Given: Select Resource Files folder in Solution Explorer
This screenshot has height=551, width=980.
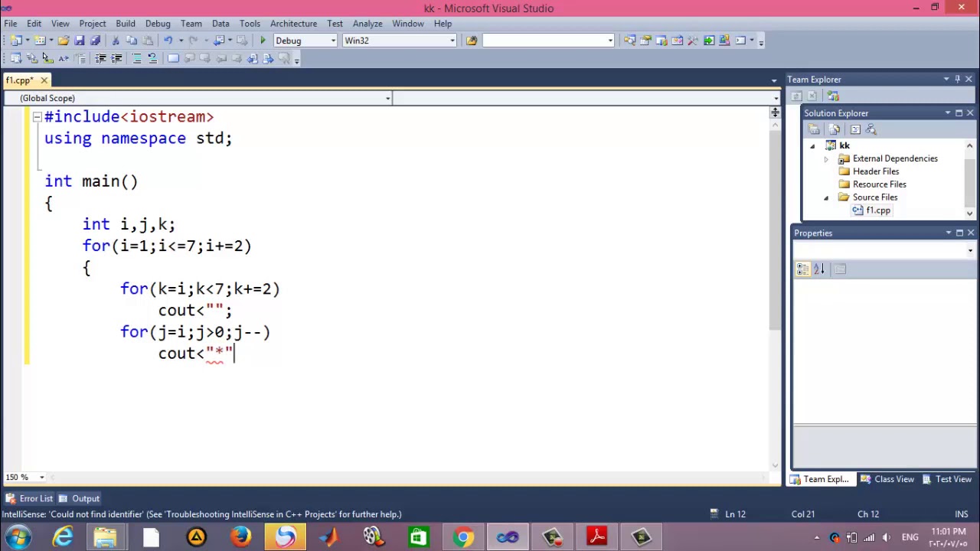Looking at the screenshot, I should (880, 184).
